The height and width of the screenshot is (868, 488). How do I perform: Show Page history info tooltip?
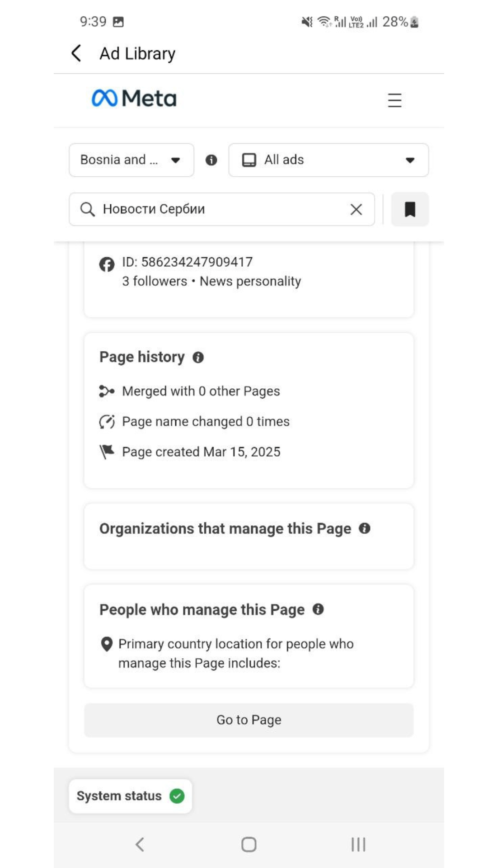coord(198,358)
